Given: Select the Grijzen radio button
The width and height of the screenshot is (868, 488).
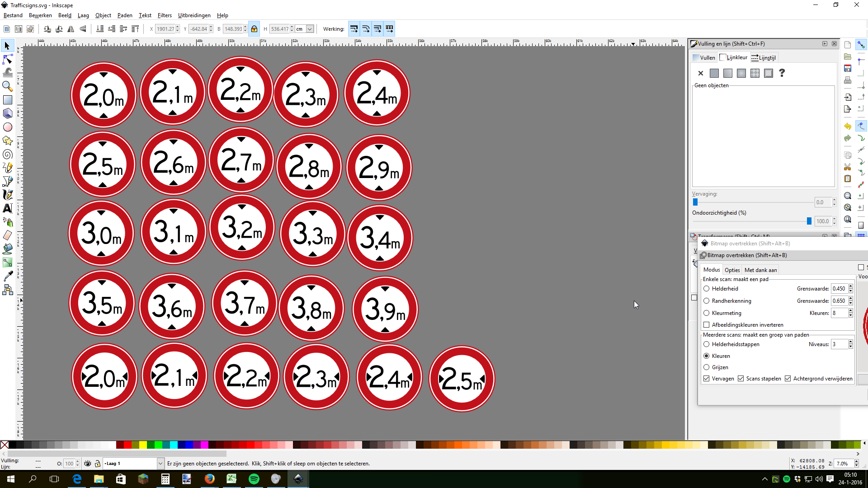Looking at the screenshot, I should [707, 367].
